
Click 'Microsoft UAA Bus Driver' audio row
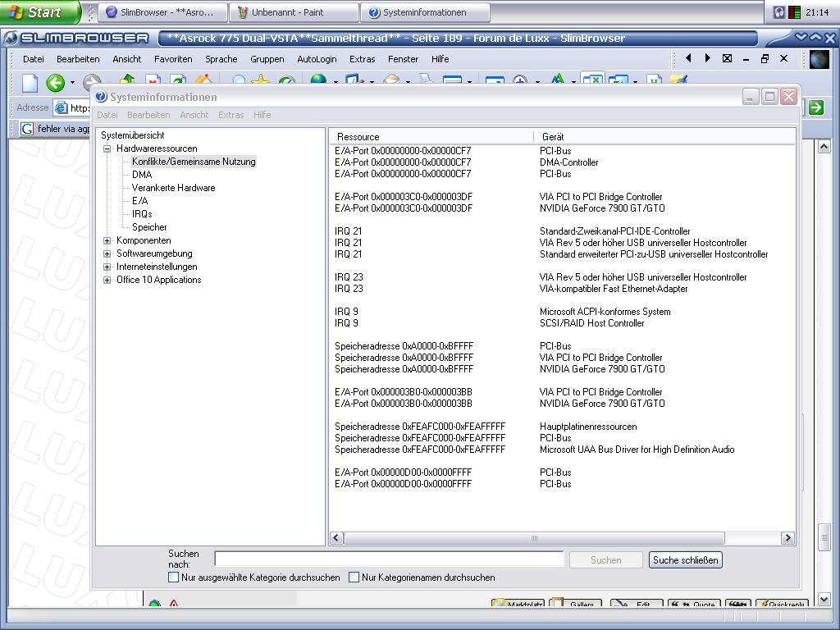click(x=637, y=450)
